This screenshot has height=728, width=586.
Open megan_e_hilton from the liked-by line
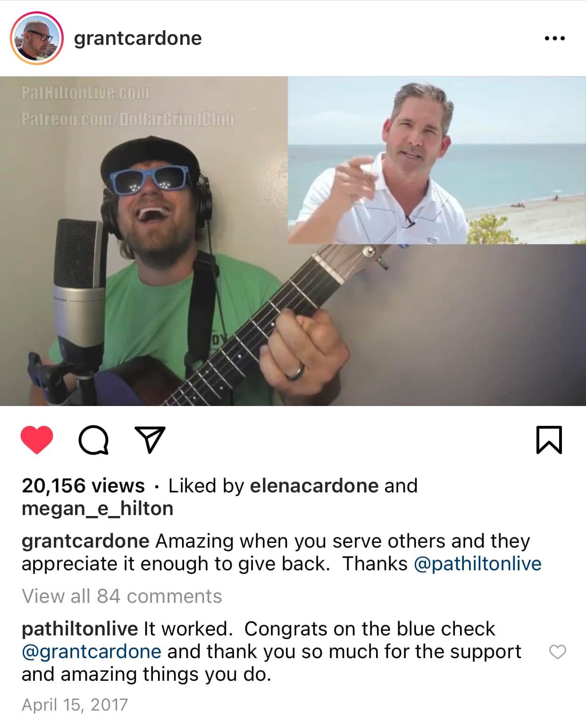pos(98,508)
